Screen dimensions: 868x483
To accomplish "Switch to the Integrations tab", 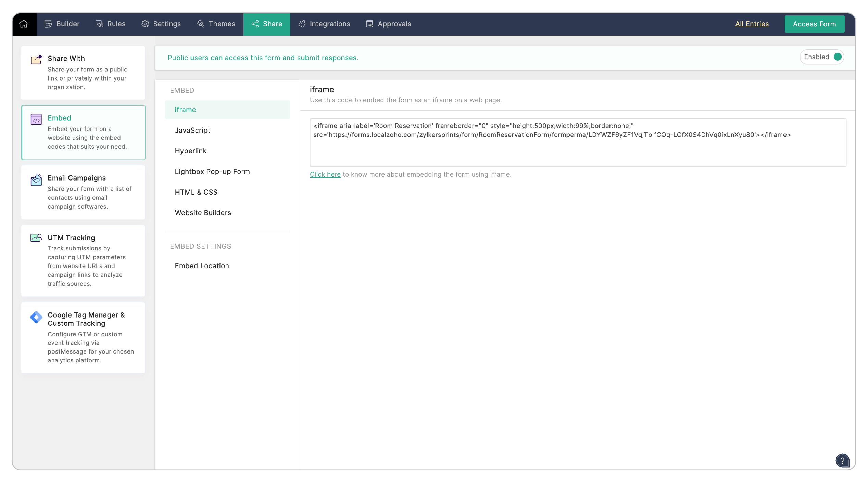I will (324, 24).
